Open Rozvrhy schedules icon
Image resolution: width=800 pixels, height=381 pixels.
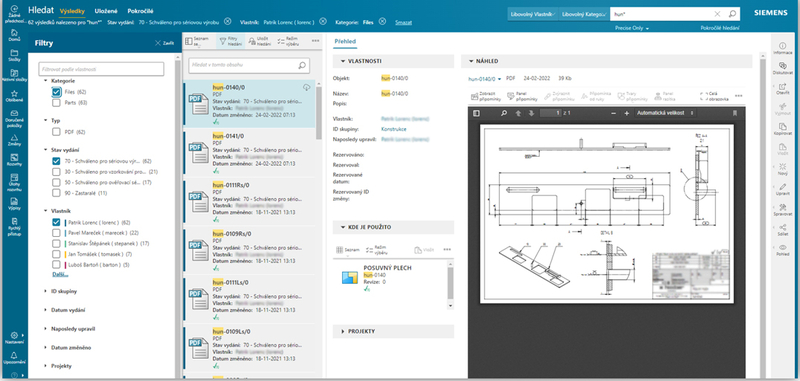(14, 160)
